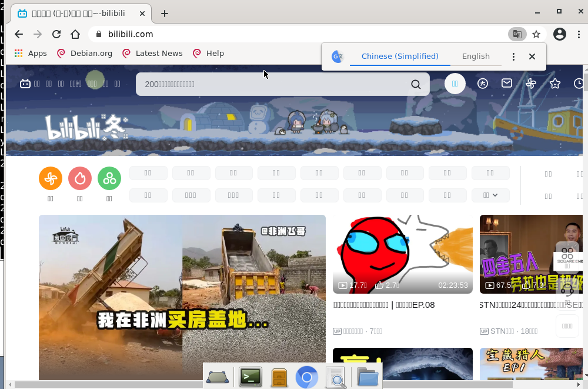This screenshot has height=389, width=588.
Task: Open the Chrome profile avatar menu
Action: 560,34
